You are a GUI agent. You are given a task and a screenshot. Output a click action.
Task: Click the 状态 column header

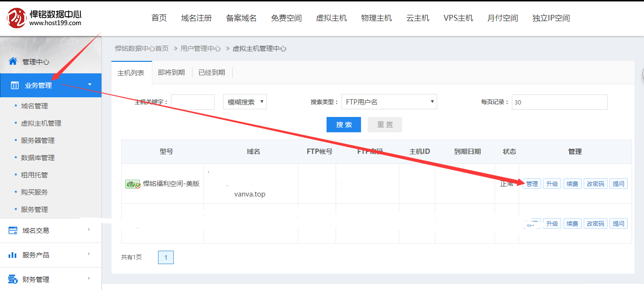[509, 151]
